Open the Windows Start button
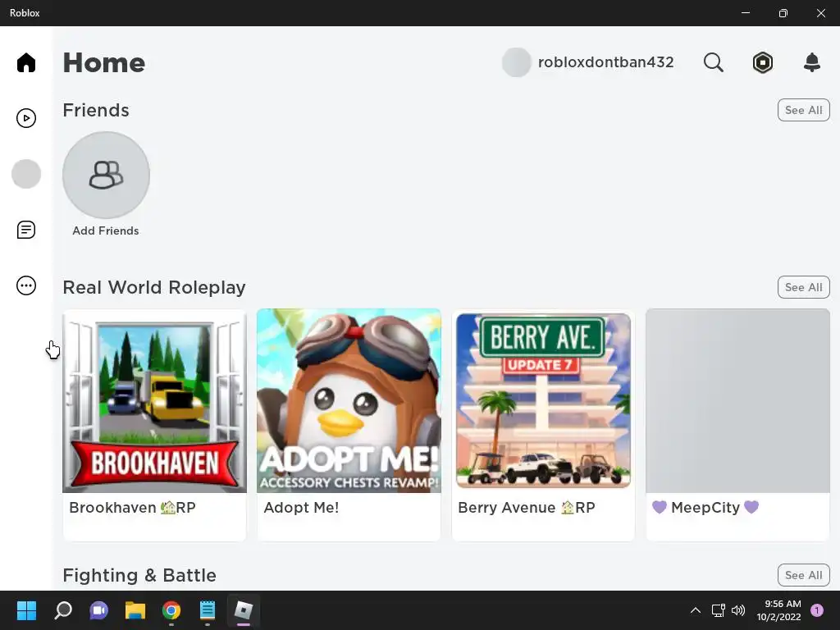Image resolution: width=840 pixels, height=630 pixels. pyautogui.click(x=26, y=610)
